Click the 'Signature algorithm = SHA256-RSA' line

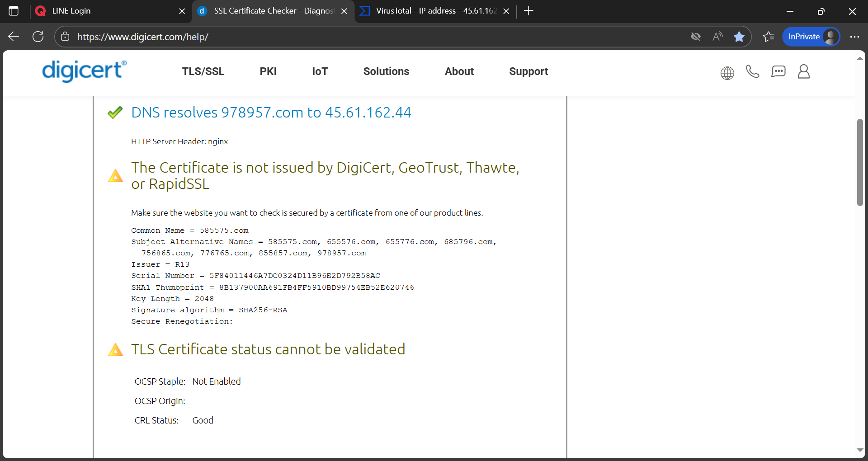(209, 310)
